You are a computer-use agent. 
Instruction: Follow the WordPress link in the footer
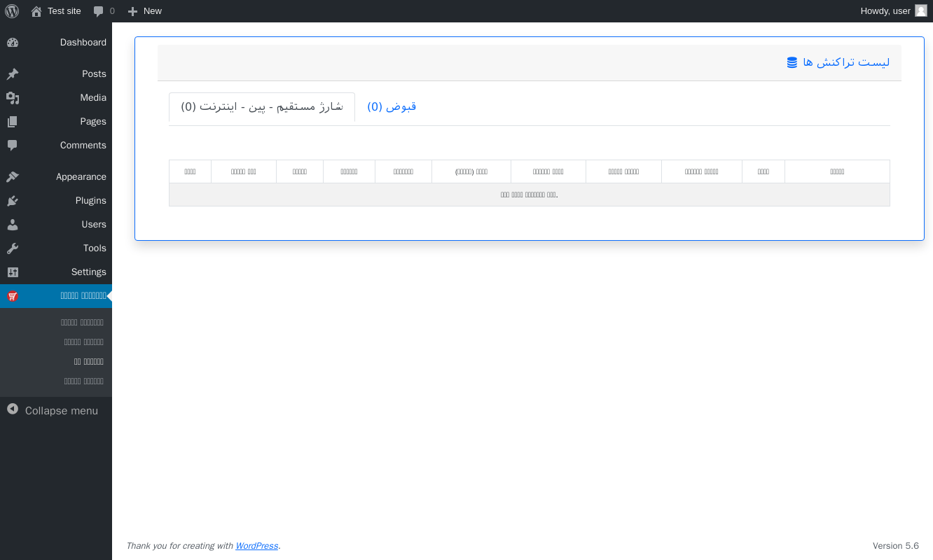click(x=257, y=546)
